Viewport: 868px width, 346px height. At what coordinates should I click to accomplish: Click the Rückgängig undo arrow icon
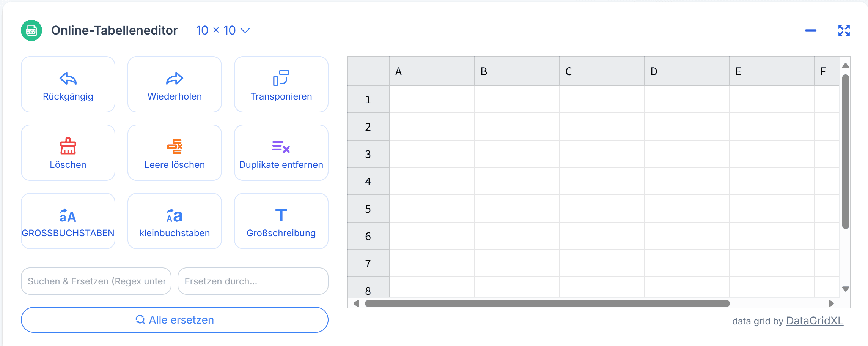(x=68, y=79)
